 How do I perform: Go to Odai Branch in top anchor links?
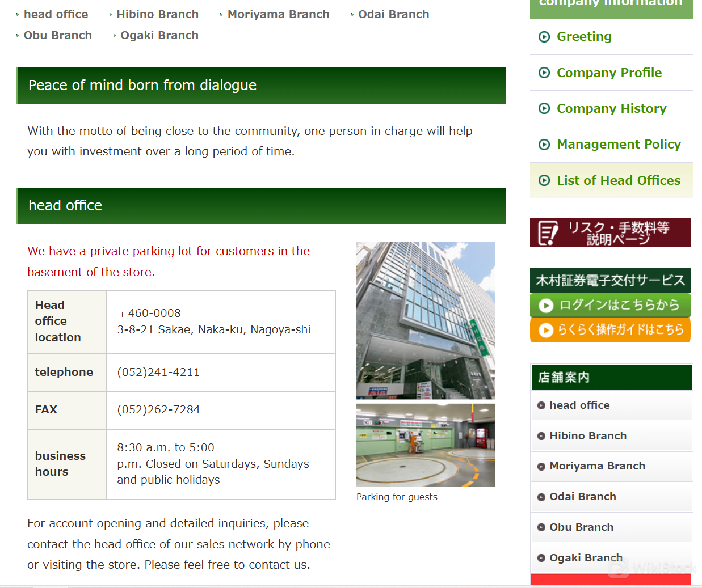(x=393, y=14)
